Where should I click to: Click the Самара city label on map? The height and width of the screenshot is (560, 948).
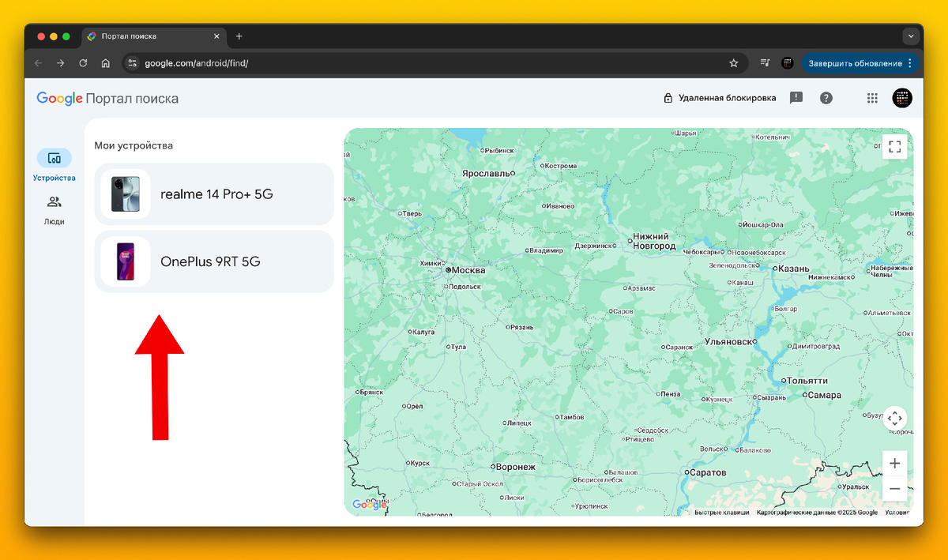(x=825, y=395)
